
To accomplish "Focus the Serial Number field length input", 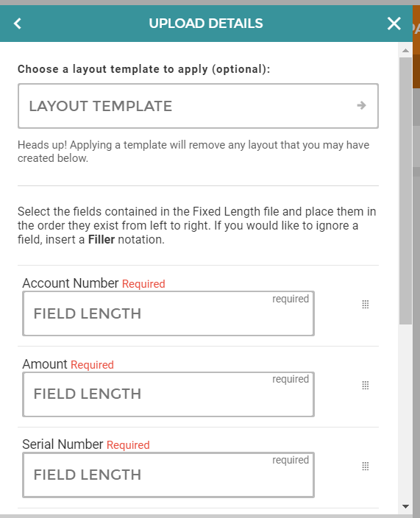I will [x=168, y=475].
